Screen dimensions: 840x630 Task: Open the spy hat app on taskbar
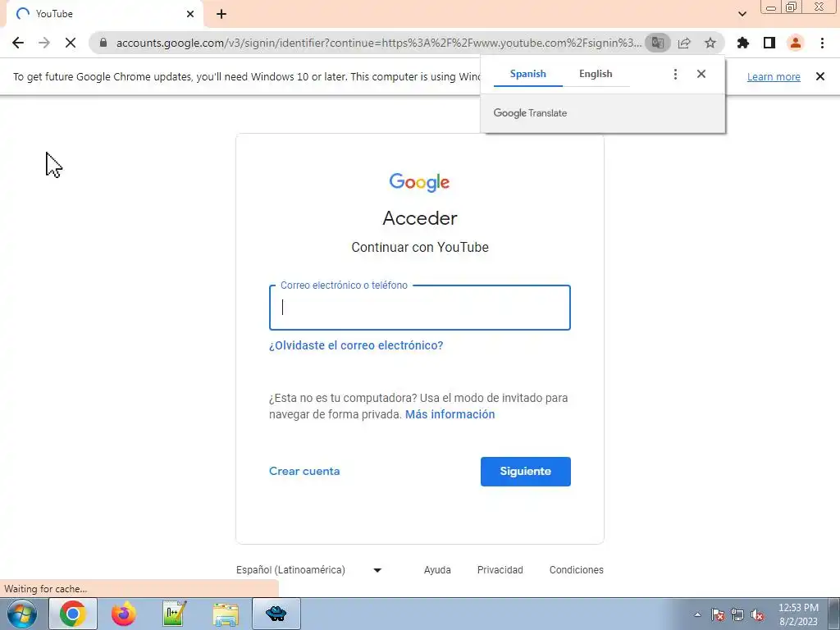[276, 614]
